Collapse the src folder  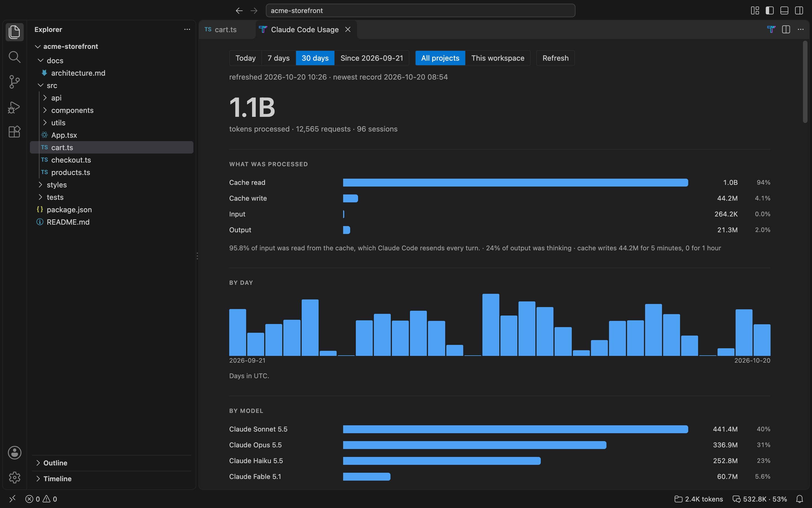click(x=111, y=85)
